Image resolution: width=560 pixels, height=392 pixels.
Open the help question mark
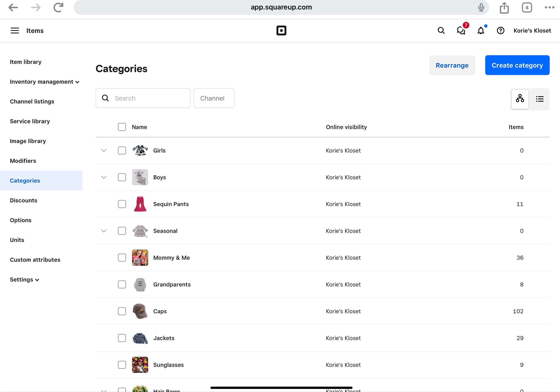pos(500,31)
